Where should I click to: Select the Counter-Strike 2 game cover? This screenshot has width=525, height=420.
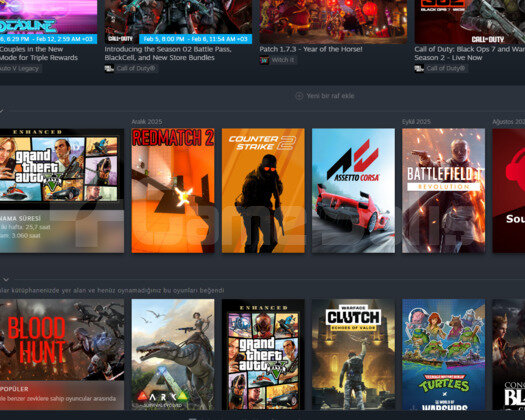[x=263, y=191]
